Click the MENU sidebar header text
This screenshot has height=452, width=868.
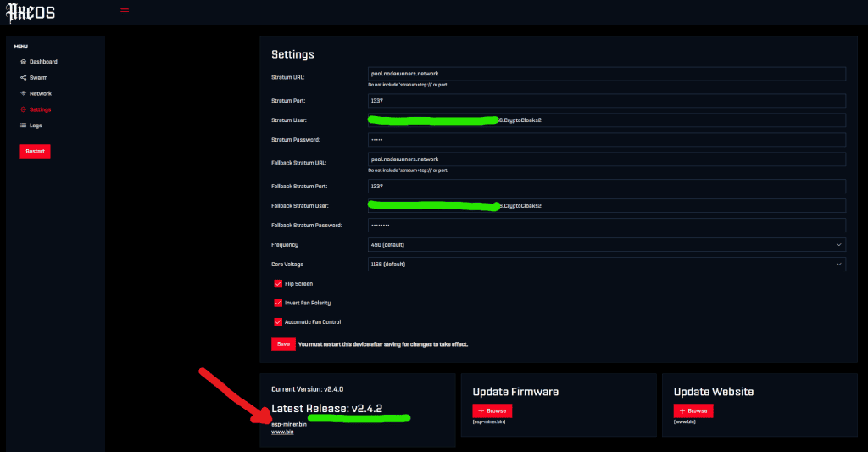pyautogui.click(x=21, y=47)
